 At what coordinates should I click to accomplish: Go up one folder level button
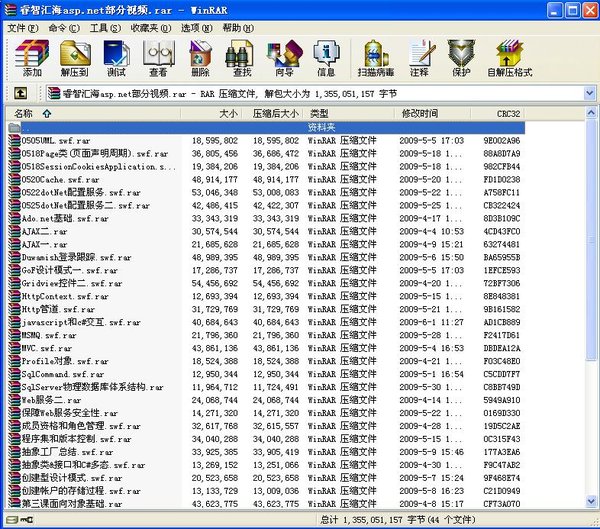[20, 93]
